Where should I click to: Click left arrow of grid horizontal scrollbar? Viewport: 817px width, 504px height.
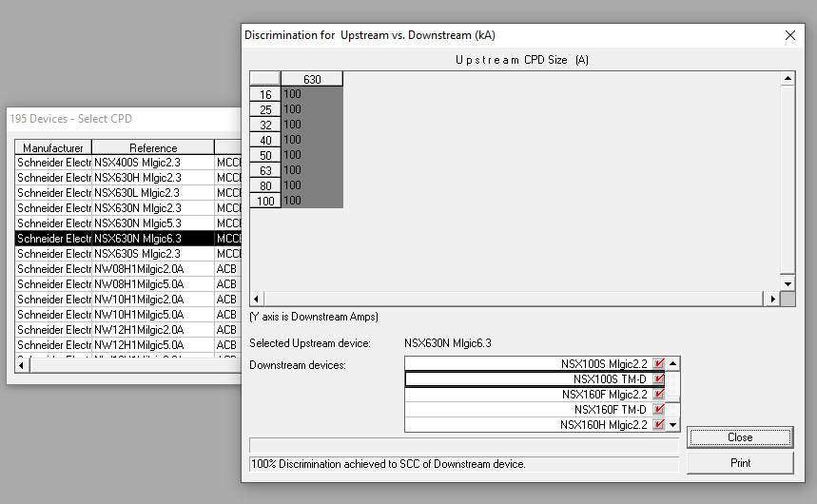(x=257, y=300)
